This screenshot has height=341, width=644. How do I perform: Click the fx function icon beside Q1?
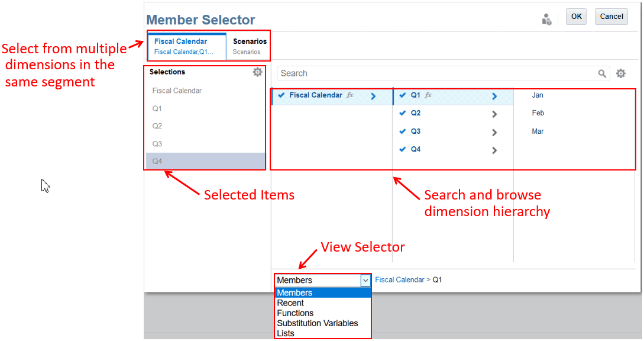tap(428, 95)
